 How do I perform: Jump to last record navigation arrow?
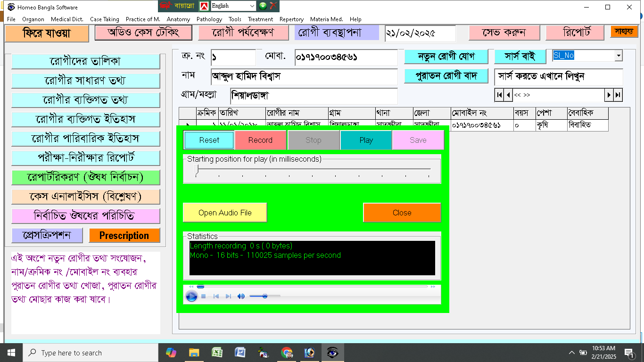618,95
